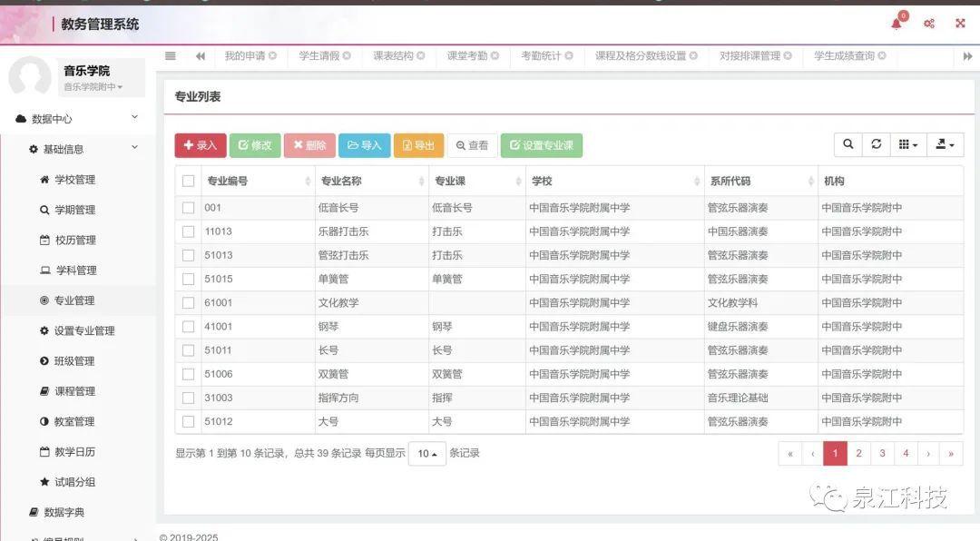Click the 设置专业课 button
This screenshot has width=980, height=541.
pyautogui.click(x=541, y=144)
